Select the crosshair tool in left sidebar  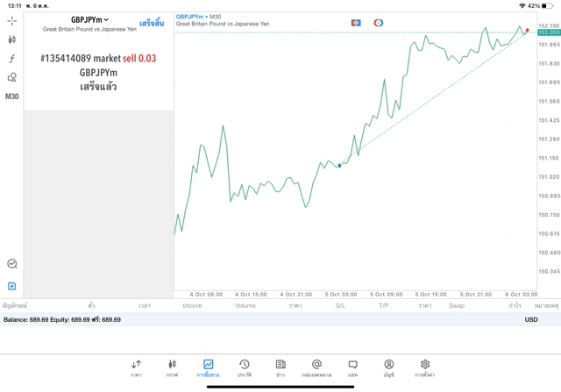12,20
